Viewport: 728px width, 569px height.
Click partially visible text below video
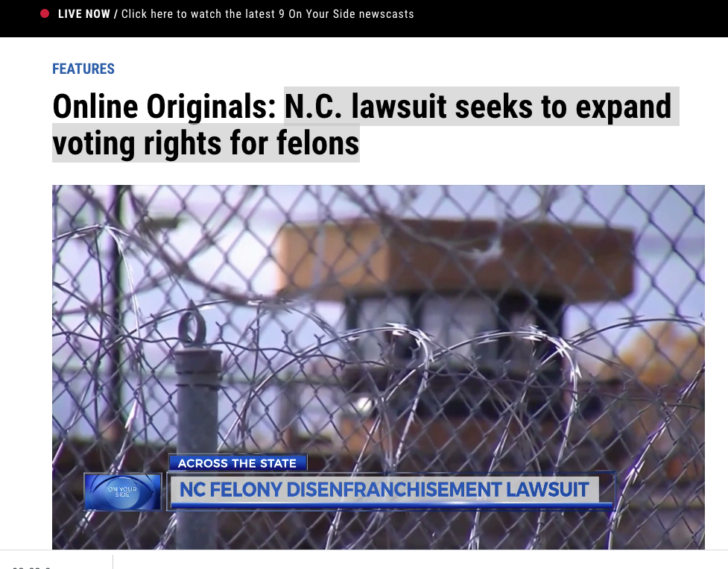(x=31, y=568)
